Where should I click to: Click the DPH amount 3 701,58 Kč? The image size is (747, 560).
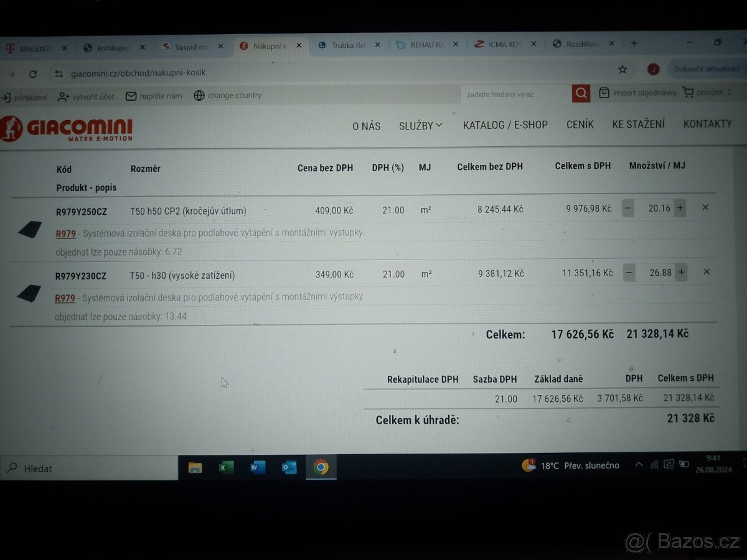click(x=620, y=398)
